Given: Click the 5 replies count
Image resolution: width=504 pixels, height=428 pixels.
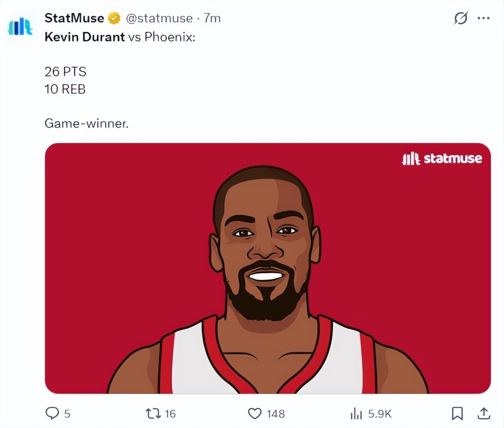Looking at the screenshot, I should [x=67, y=414].
